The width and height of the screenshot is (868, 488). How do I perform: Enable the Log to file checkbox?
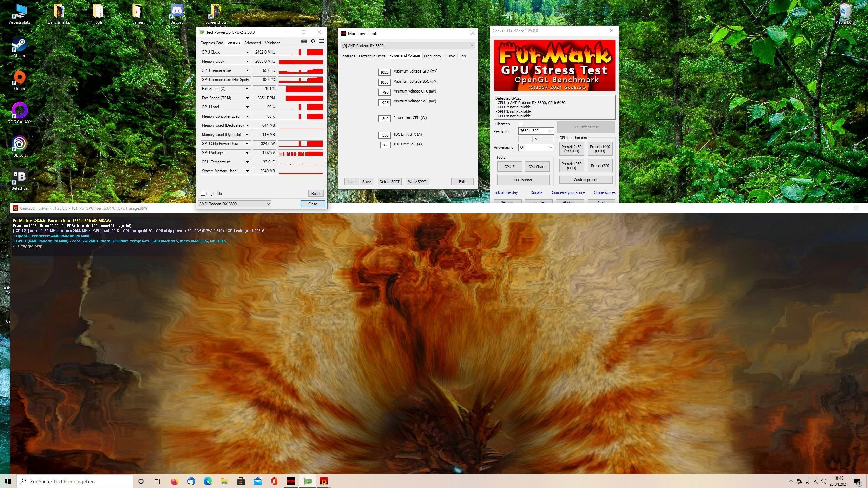(x=203, y=194)
